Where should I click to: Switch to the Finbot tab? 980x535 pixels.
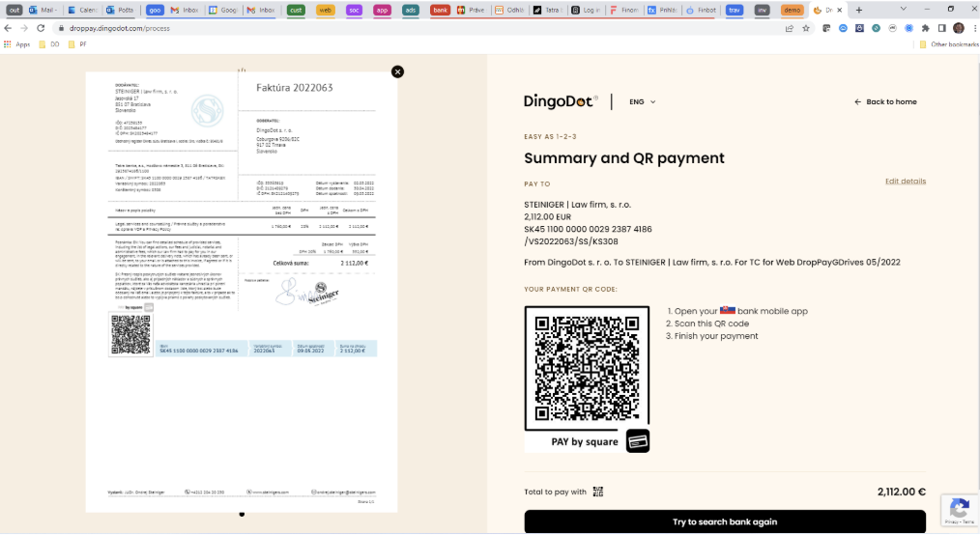(702, 10)
